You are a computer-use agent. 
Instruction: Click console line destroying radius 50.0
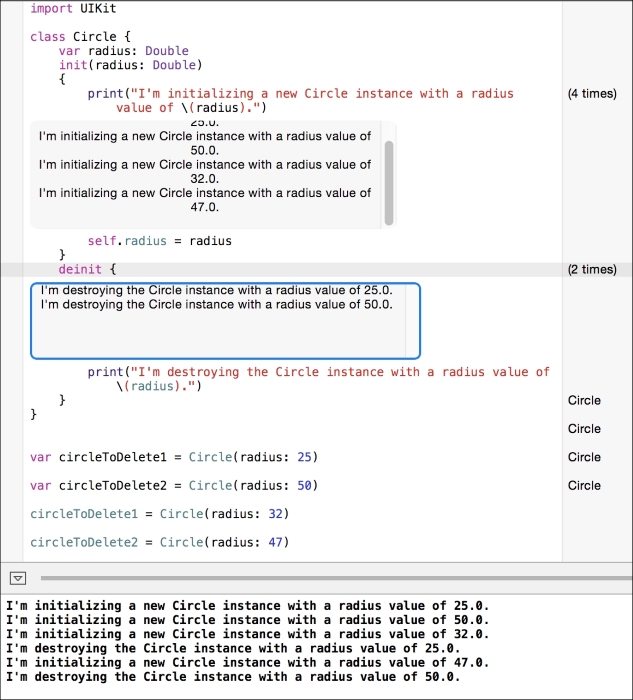(x=233, y=677)
